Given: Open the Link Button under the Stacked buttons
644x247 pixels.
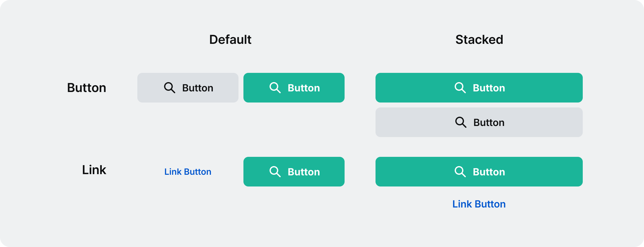Looking at the screenshot, I should coord(479,204).
